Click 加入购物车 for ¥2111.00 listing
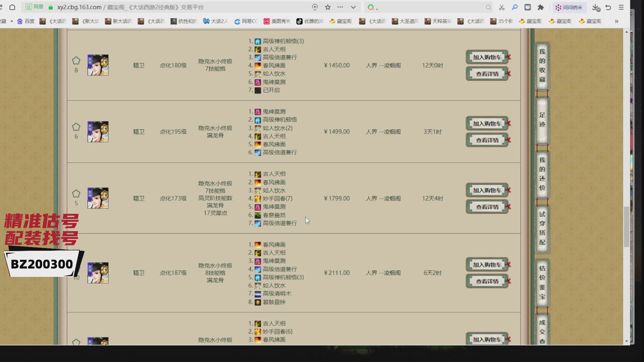 tap(487, 265)
